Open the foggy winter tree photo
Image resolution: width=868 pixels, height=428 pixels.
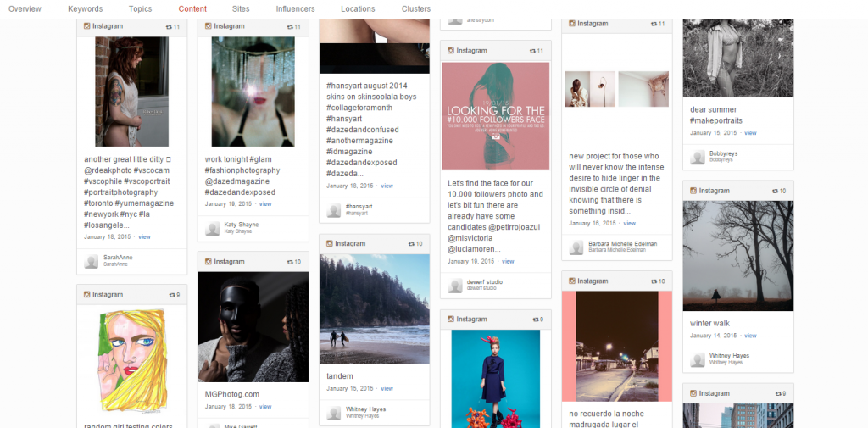(737, 255)
